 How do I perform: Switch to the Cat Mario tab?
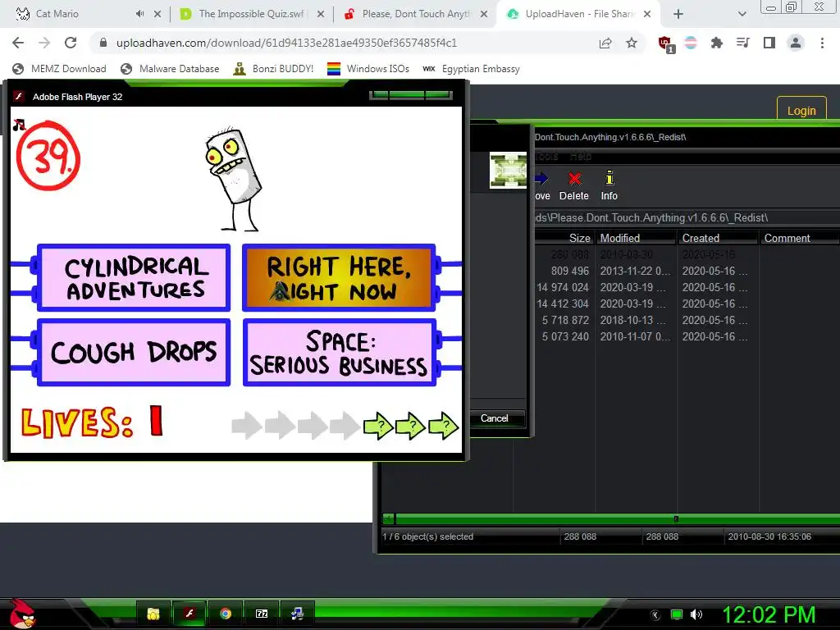[57, 14]
